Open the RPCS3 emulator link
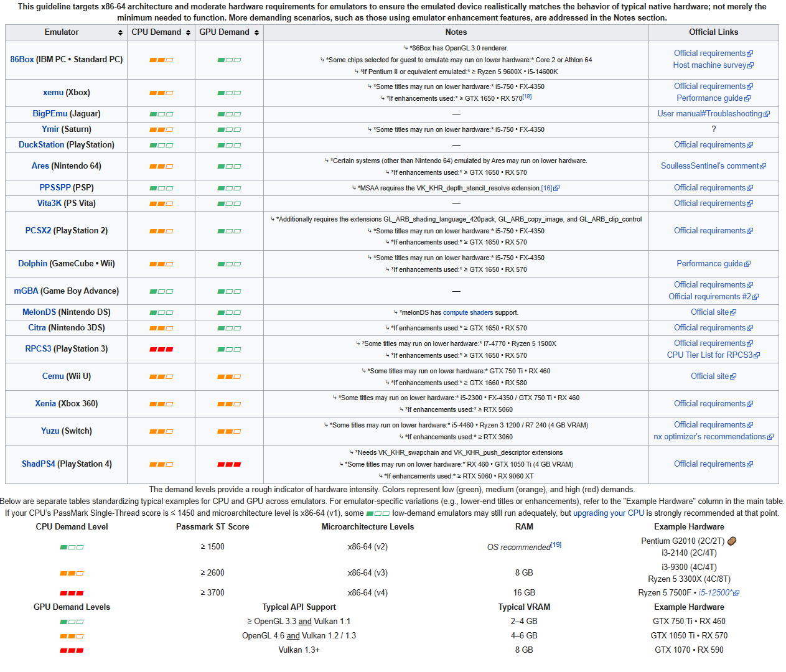Image resolution: width=786 pixels, height=672 pixels. (38, 348)
